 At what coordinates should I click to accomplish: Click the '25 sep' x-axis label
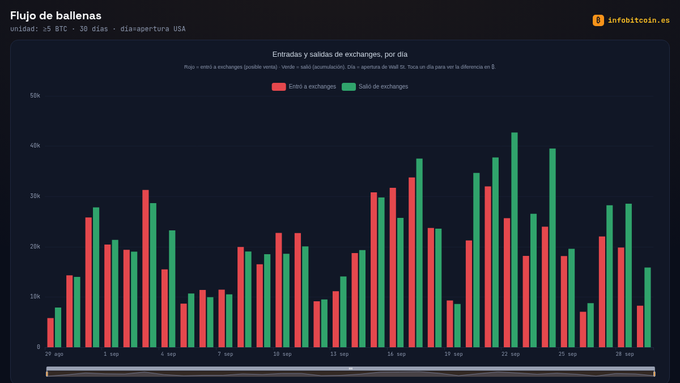[x=568, y=354]
